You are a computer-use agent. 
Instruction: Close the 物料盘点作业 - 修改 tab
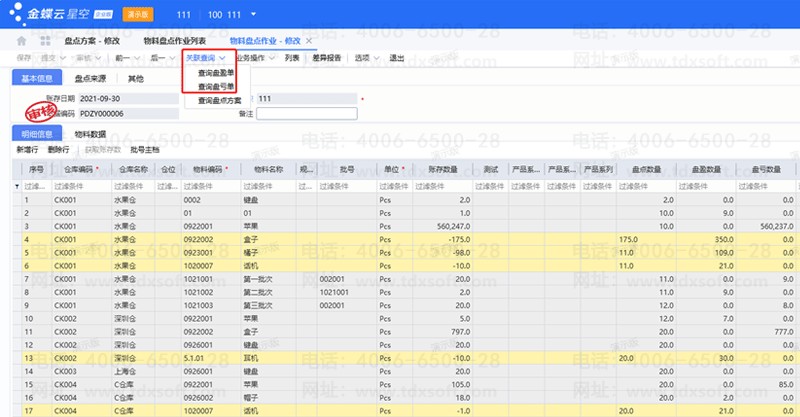(309, 40)
